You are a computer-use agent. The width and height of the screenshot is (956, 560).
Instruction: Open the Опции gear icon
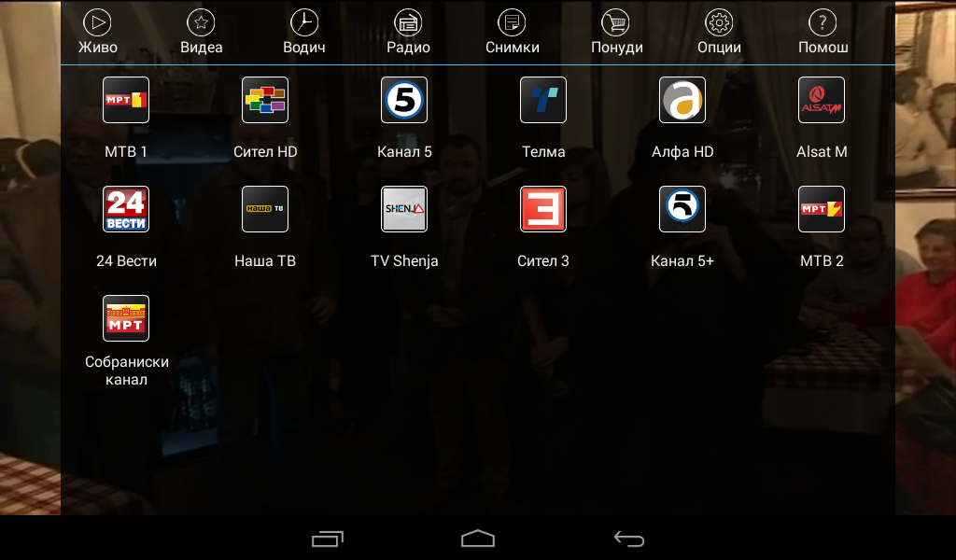pyautogui.click(x=720, y=22)
